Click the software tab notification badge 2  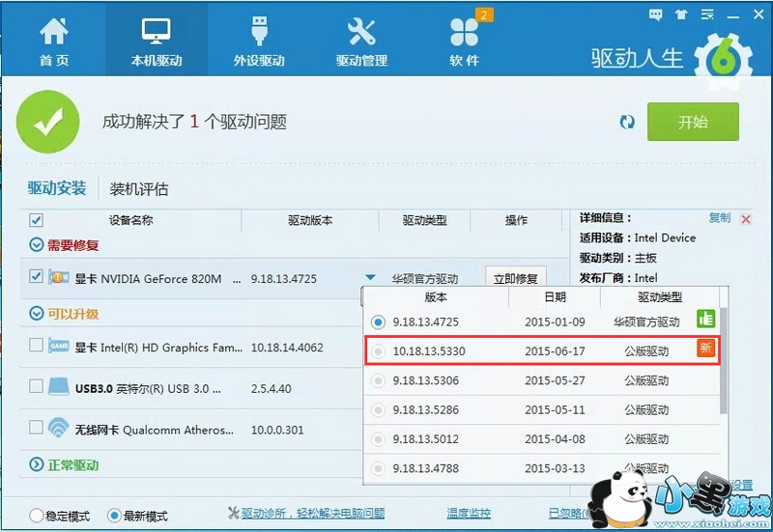click(484, 15)
